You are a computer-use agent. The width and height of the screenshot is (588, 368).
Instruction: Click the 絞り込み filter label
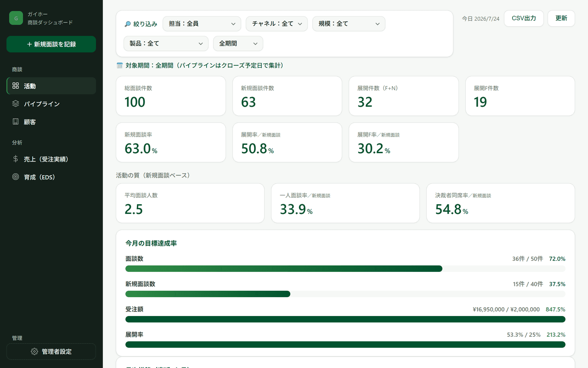(x=145, y=24)
